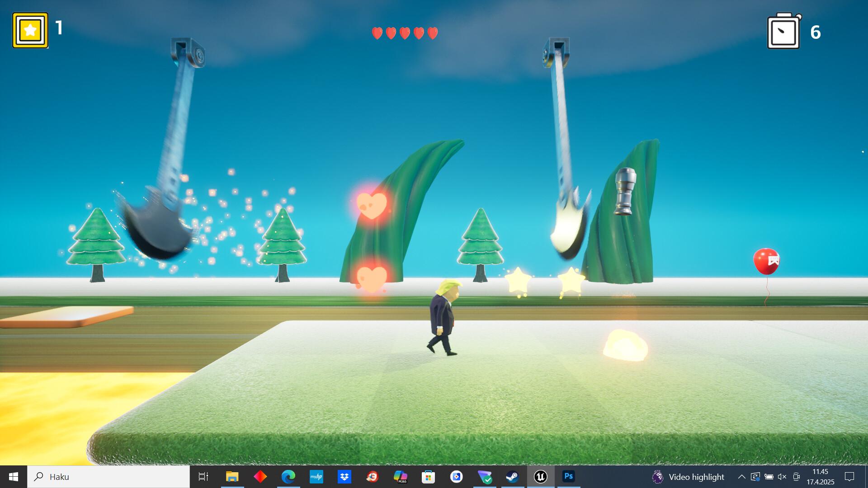Open the myHP application

click(316, 477)
